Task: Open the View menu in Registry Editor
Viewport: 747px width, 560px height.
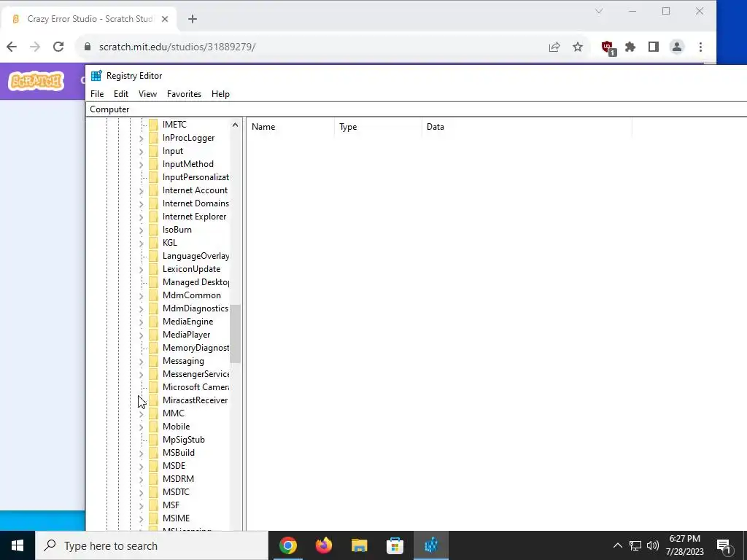Action: tap(147, 94)
